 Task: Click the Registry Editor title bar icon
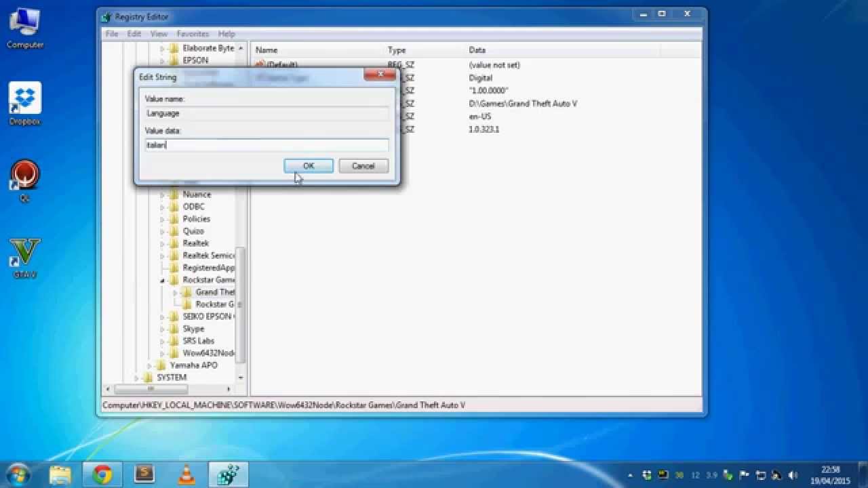pyautogui.click(x=106, y=16)
